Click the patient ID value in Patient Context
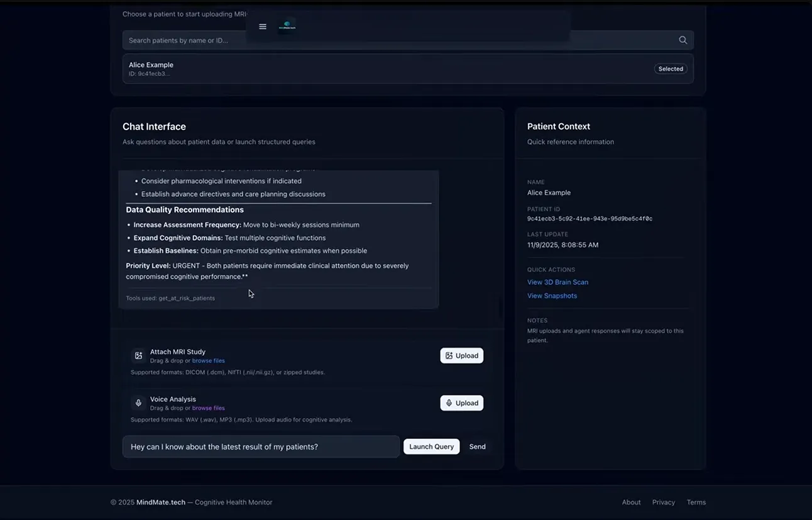 590,219
